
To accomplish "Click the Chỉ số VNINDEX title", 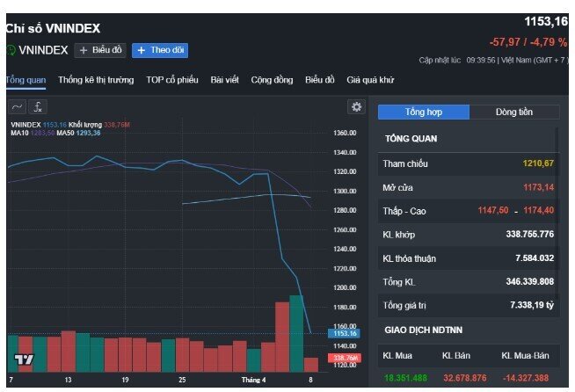I will 53,29.
